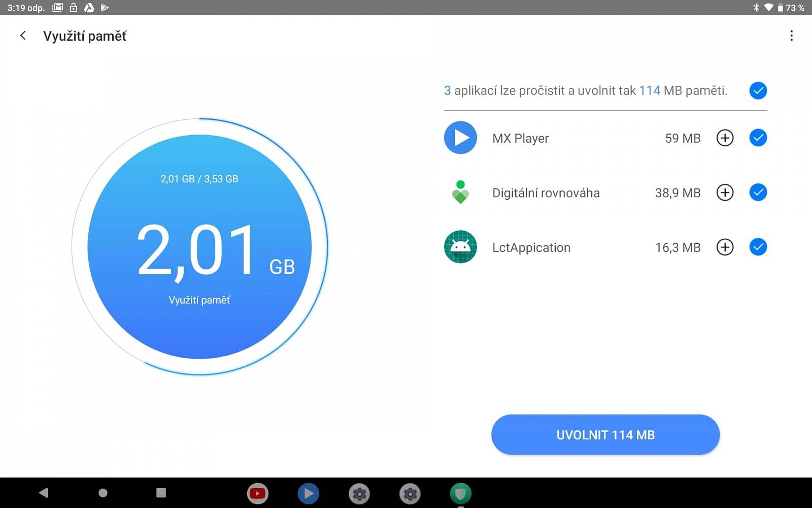The width and height of the screenshot is (812, 508).
Task: Uncheck the select-all apps checkbox
Action: (758, 90)
